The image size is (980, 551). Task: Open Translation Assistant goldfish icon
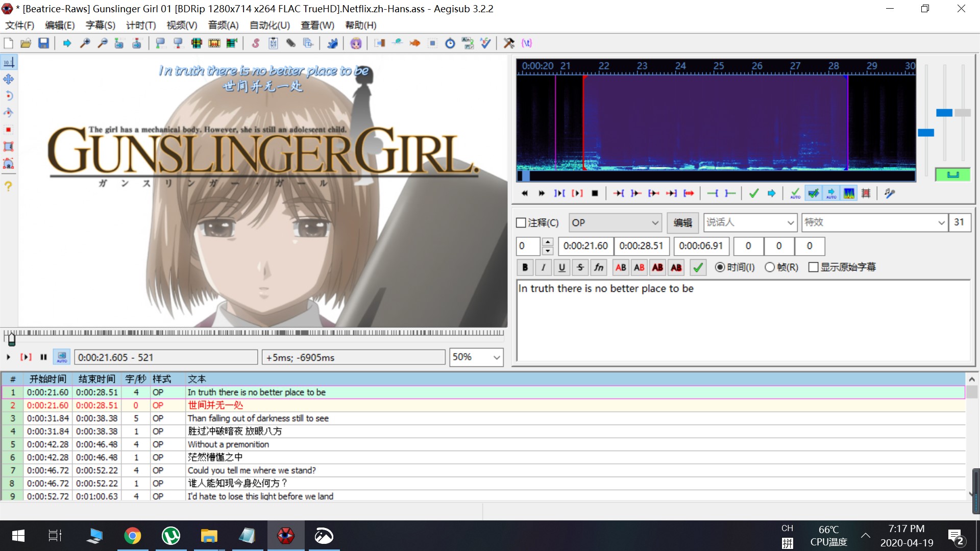point(414,43)
